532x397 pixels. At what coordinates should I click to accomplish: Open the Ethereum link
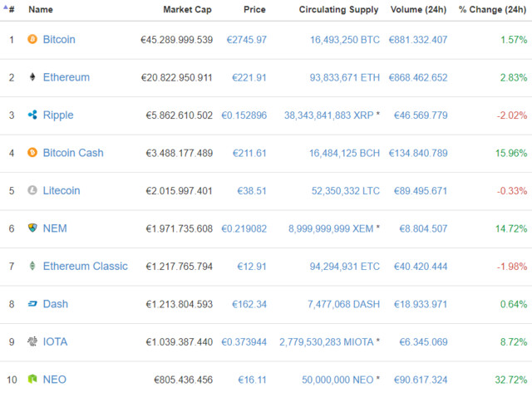point(66,77)
